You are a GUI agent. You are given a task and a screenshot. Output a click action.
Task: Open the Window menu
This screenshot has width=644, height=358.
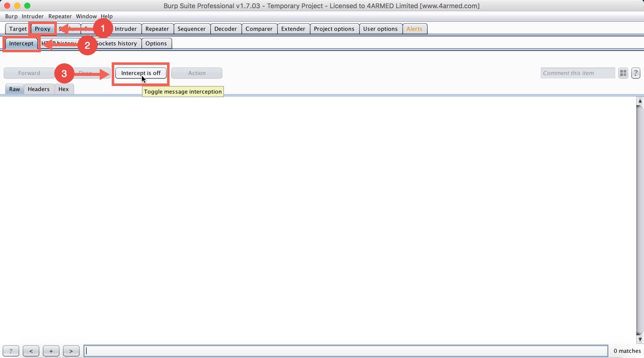(x=86, y=16)
